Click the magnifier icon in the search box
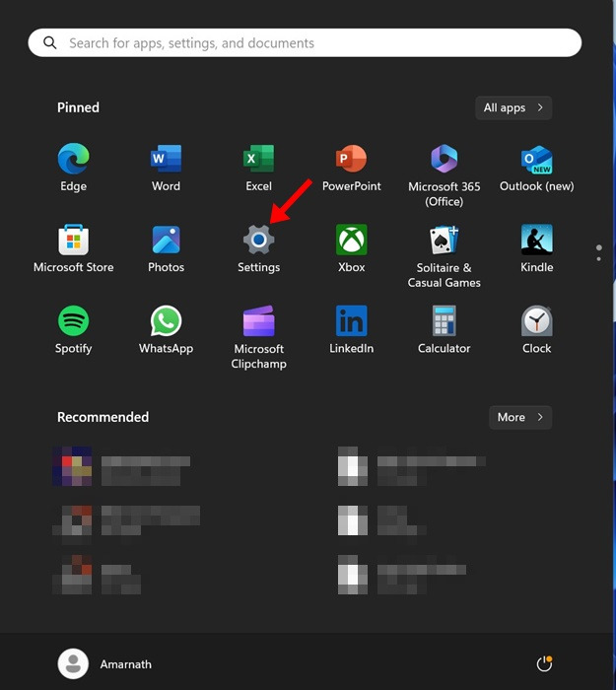616x690 pixels. tap(49, 42)
